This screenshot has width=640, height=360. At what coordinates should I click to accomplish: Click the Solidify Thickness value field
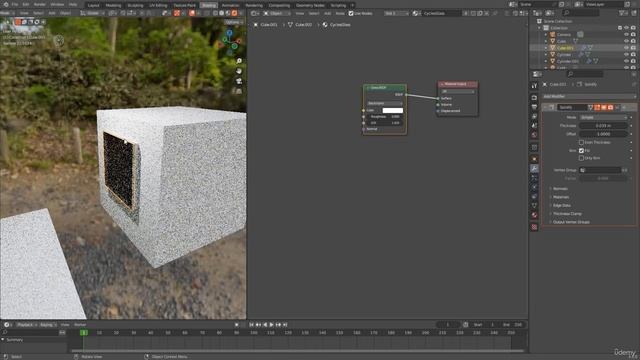click(x=603, y=126)
